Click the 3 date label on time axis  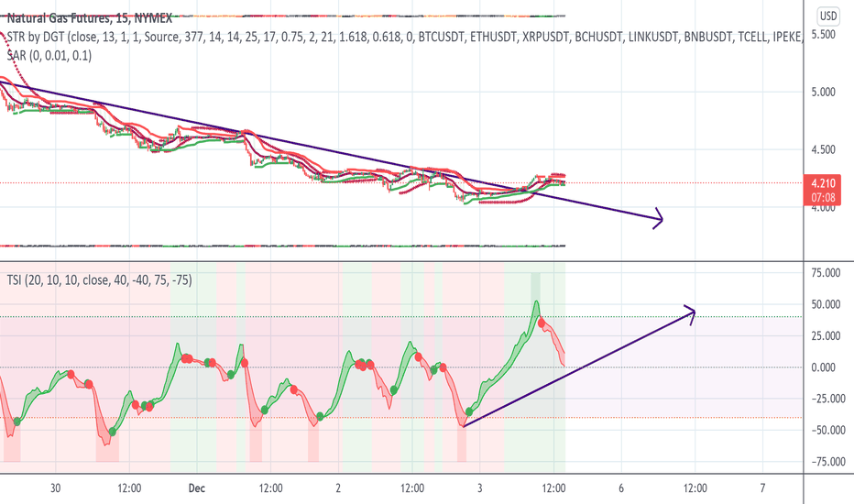(480, 488)
